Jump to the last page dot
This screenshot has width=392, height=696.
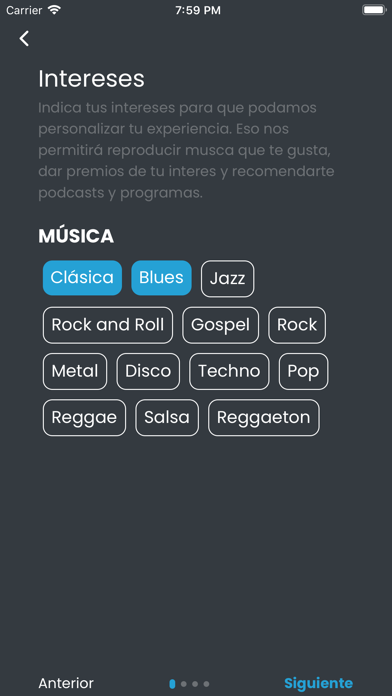click(206, 684)
